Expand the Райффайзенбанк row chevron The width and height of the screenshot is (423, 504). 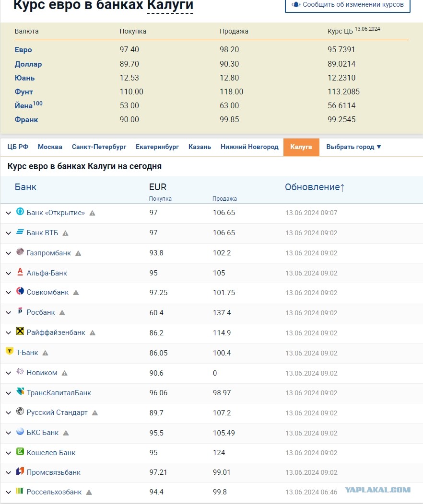[9, 332]
